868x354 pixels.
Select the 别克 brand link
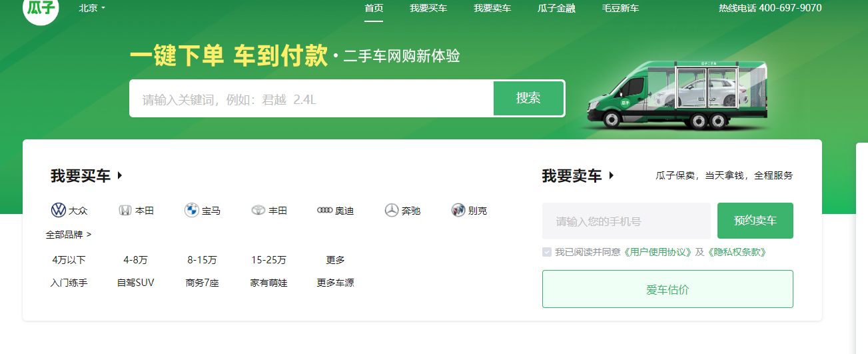click(478, 211)
